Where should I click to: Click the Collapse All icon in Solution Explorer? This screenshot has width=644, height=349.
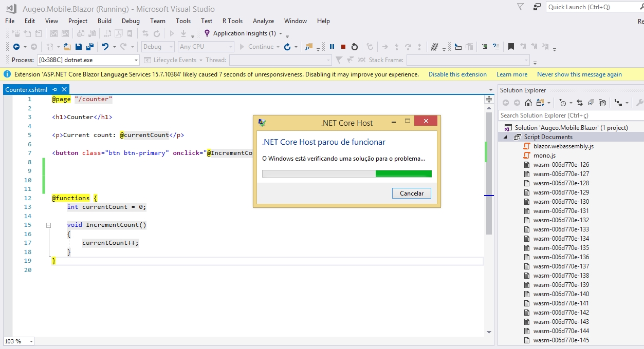[592, 102]
